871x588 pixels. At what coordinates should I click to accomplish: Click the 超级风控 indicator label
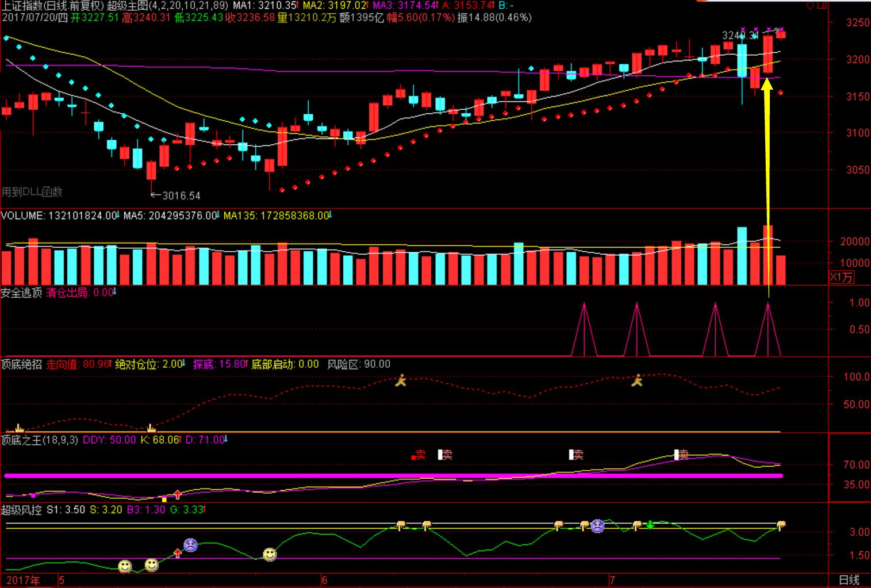click(22, 510)
